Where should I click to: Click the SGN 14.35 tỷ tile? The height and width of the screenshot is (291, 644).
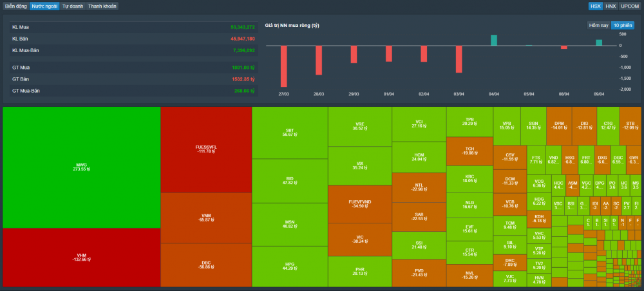coord(533,126)
